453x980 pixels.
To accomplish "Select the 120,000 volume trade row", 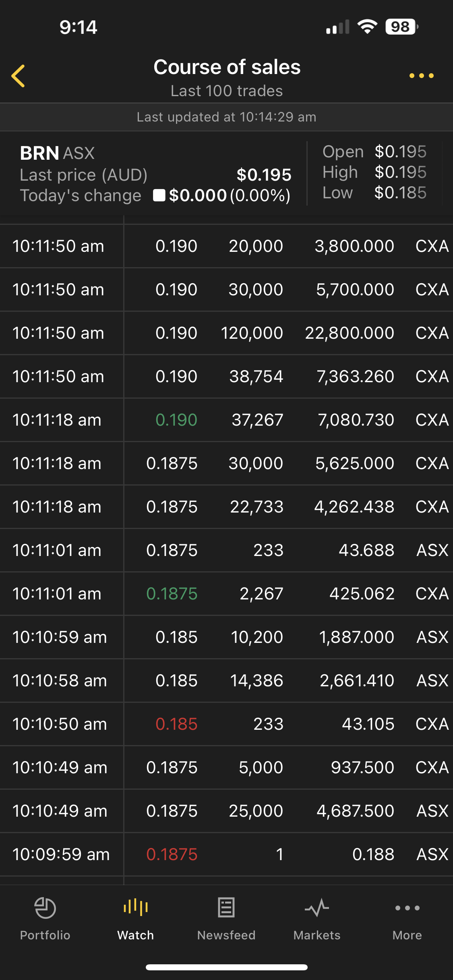I will tap(226, 333).
